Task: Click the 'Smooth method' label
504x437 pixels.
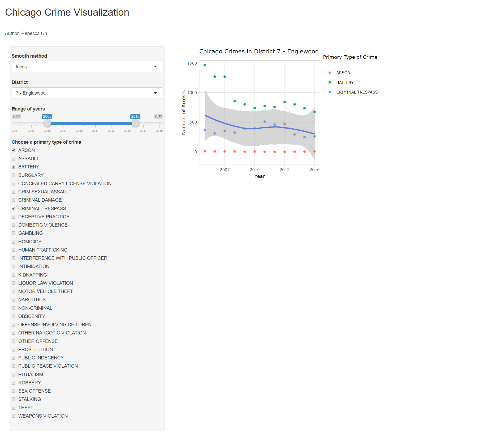Action: coord(29,56)
